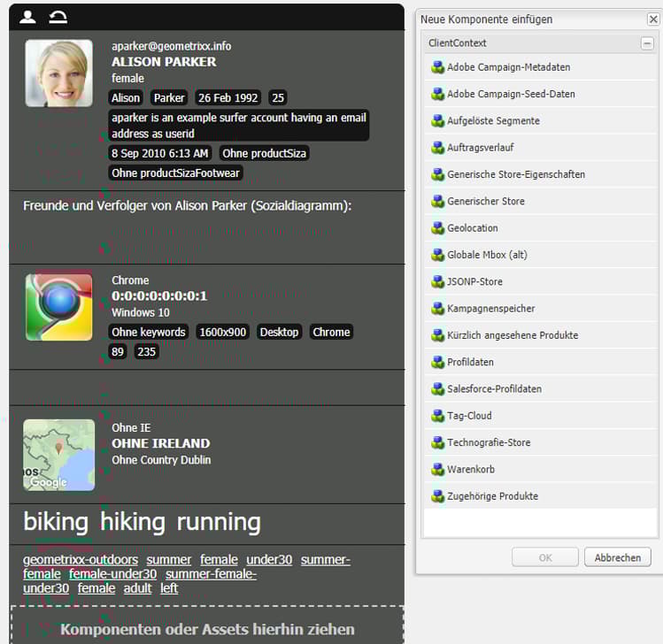Click the hiking tag in the tag cloud
Viewport: 663px width, 644px height.
click(x=133, y=522)
